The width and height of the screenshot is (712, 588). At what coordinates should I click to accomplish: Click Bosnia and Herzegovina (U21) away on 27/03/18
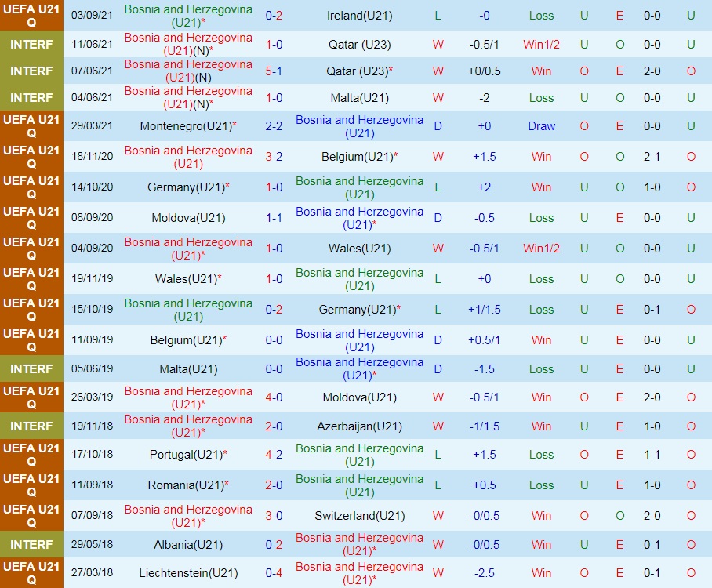pos(359,573)
